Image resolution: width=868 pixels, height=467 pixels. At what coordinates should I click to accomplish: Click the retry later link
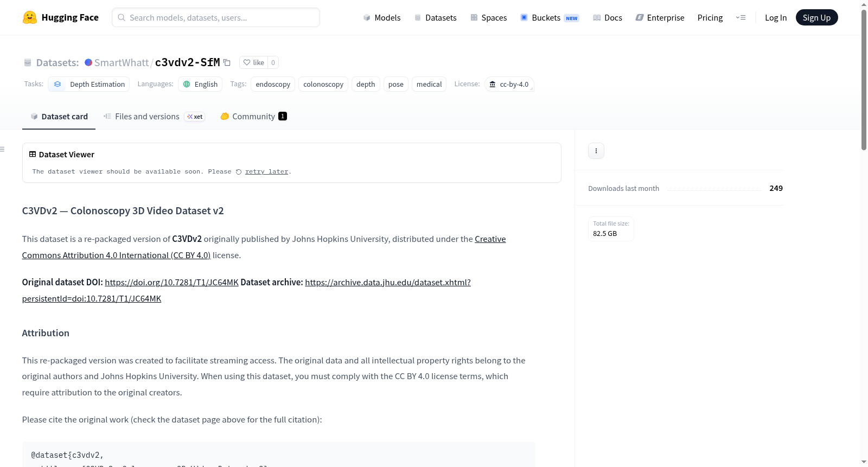(x=266, y=172)
